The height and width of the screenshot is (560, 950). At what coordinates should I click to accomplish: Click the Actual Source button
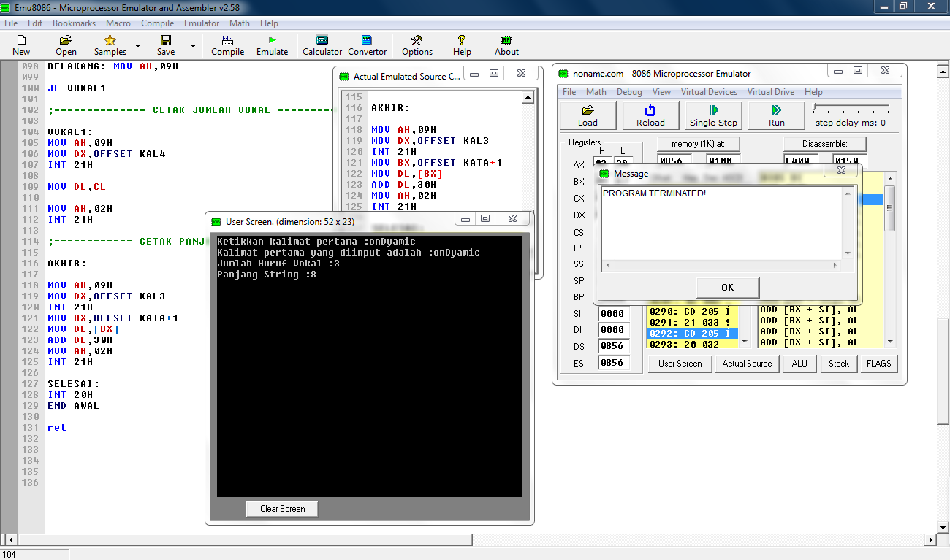tap(747, 364)
